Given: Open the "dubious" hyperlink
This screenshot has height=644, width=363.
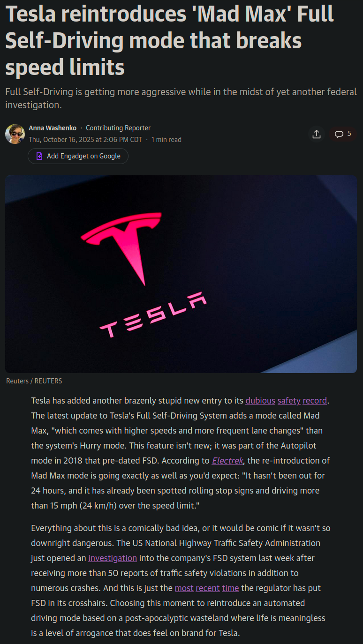Looking at the screenshot, I should click(x=260, y=401).
